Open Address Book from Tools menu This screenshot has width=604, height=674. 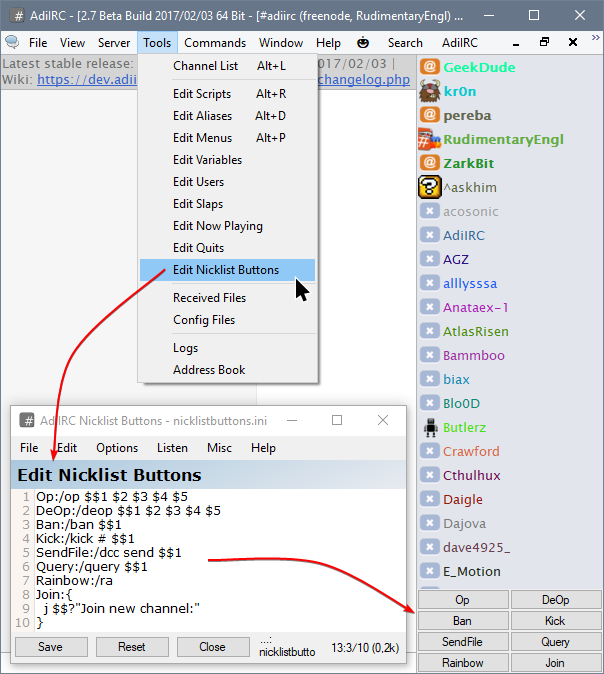pos(227,370)
